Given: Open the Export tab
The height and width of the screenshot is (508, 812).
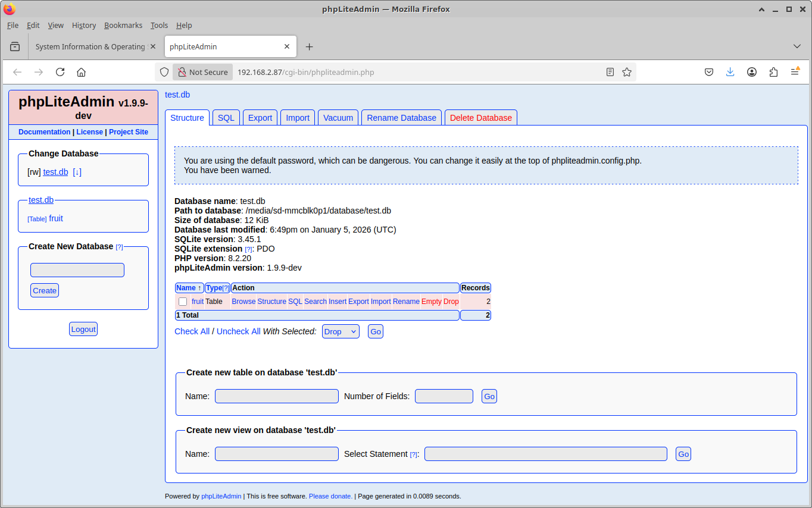Looking at the screenshot, I should point(260,118).
